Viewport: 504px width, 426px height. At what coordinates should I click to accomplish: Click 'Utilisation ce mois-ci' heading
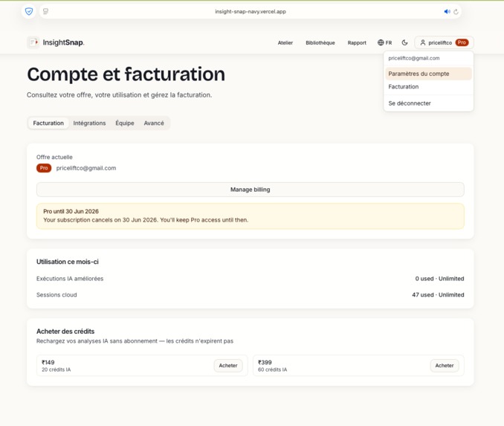click(x=68, y=262)
